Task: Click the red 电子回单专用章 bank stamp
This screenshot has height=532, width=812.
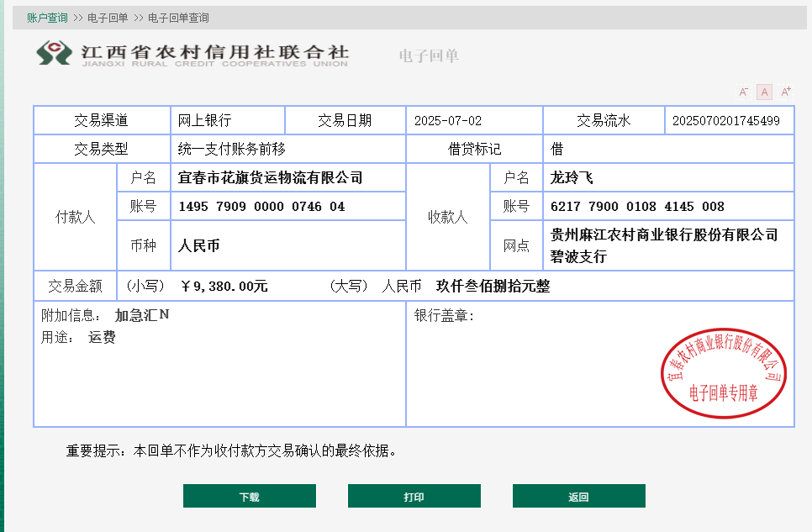Action: pyautogui.click(x=724, y=373)
